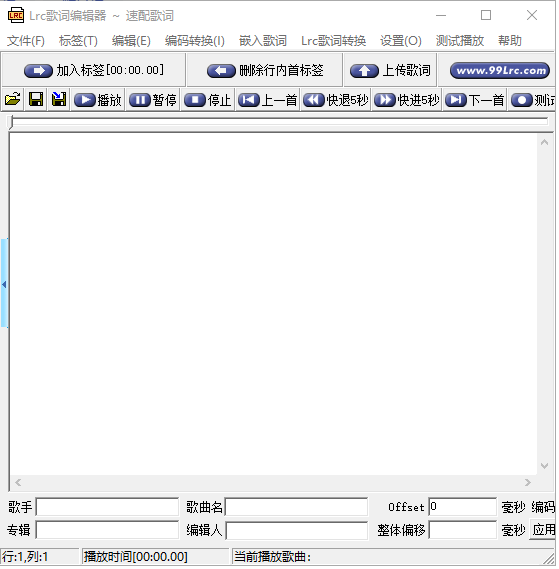Click the vertical scrollbar down arrow
The width and height of the screenshot is (559, 569).
click(x=544, y=466)
